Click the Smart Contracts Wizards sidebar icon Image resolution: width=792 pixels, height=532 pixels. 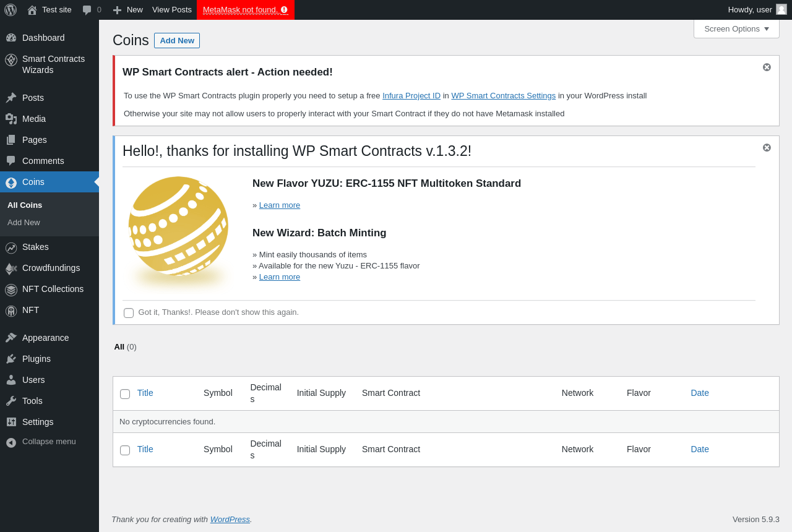click(11, 60)
